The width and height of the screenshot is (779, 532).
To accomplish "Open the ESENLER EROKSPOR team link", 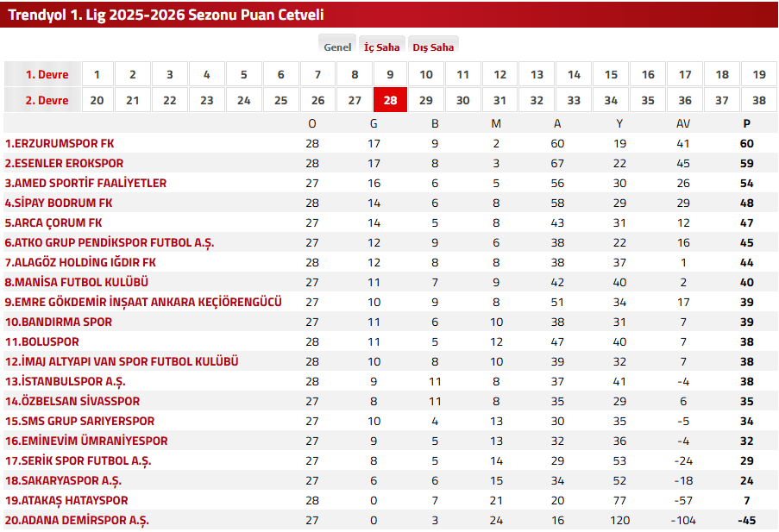I will click(60, 163).
